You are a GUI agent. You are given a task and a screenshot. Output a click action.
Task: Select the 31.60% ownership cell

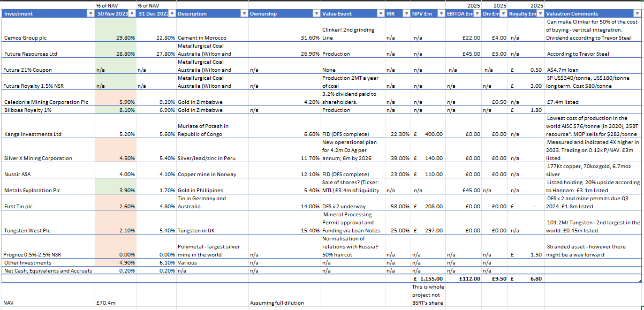pyautogui.click(x=284, y=30)
